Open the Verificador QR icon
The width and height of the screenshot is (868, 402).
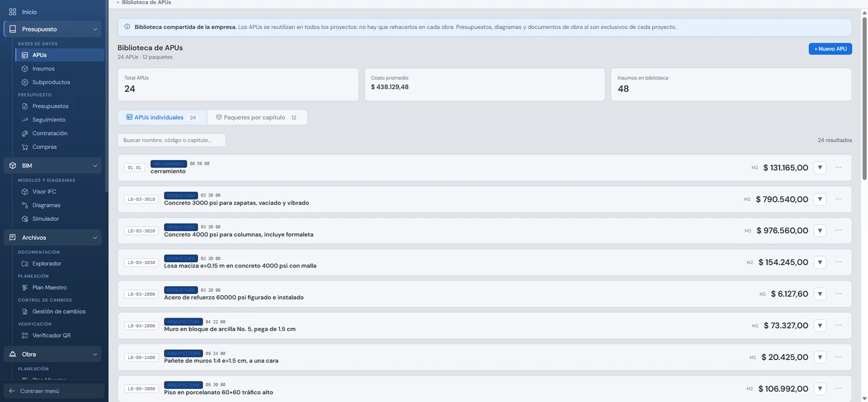25,335
